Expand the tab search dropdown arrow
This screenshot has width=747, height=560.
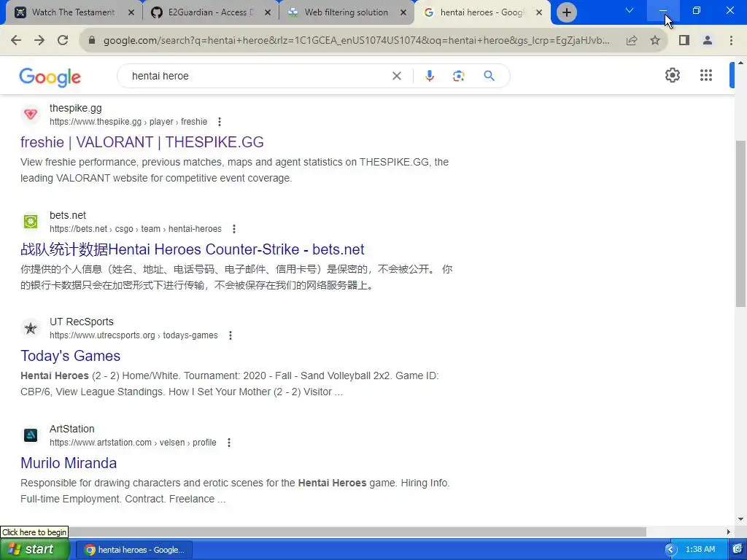coord(630,10)
